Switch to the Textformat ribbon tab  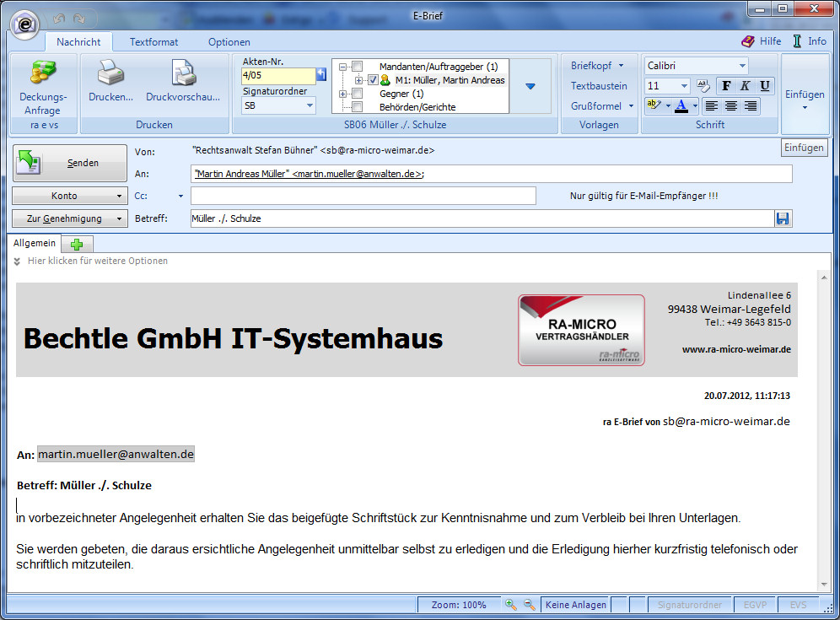(x=153, y=42)
